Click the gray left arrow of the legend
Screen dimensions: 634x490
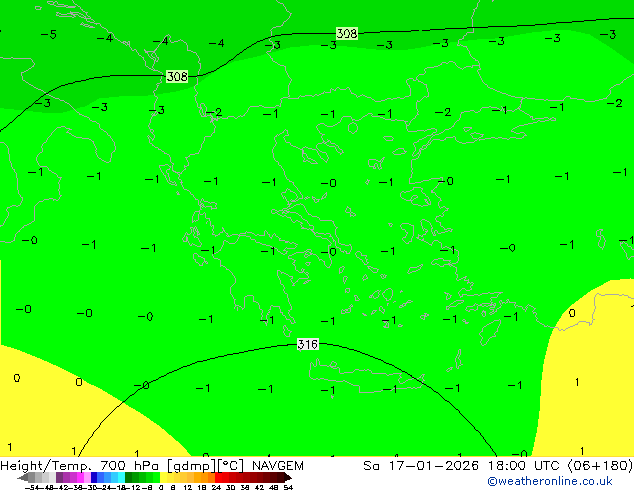pyautogui.click(x=22, y=478)
